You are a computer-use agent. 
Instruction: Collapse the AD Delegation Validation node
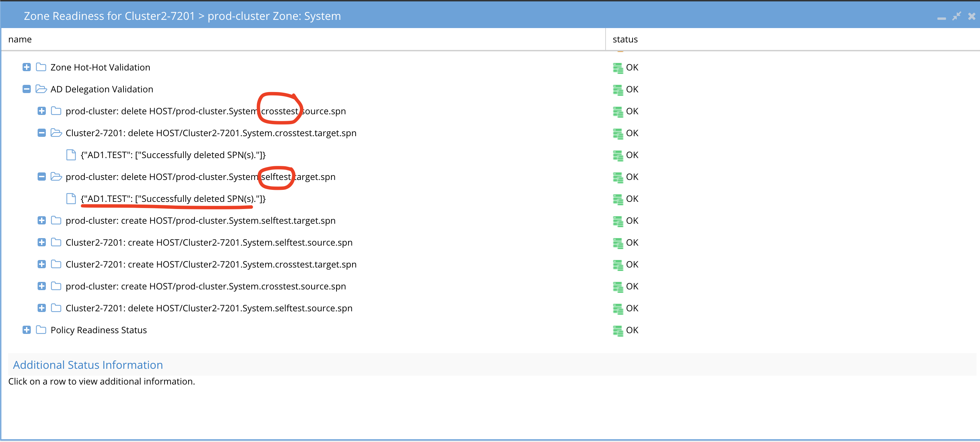[26, 89]
